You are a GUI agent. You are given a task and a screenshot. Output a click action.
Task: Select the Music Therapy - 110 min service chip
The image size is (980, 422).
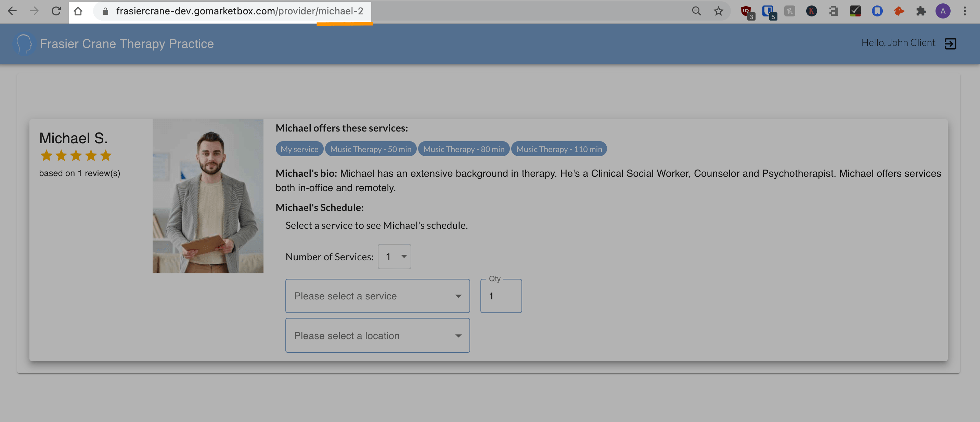pos(559,149)
